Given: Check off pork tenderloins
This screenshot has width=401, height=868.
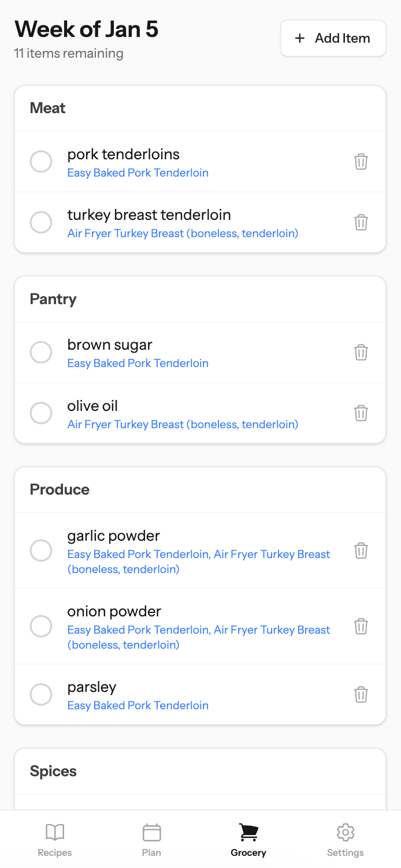Looking at the screenshot, I should pyautogui.click(x=41, y=162).
